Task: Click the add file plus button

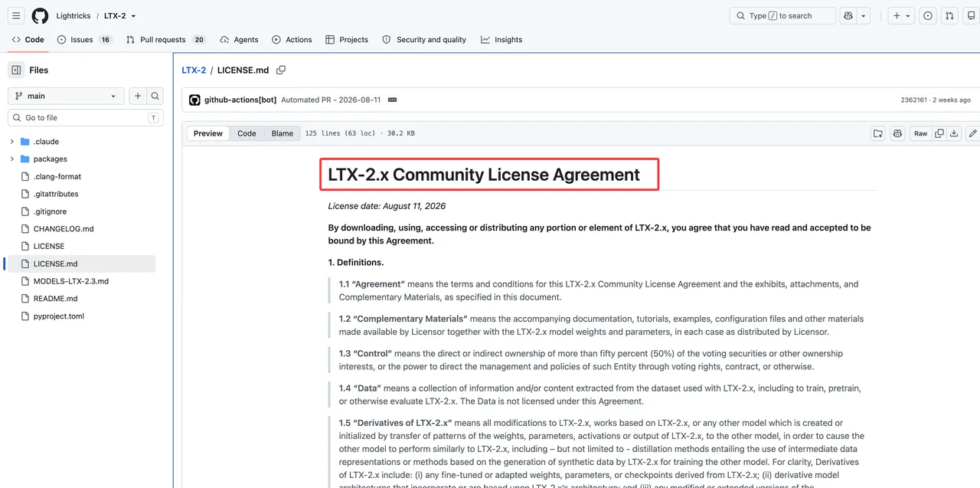Action: point(138,96)
